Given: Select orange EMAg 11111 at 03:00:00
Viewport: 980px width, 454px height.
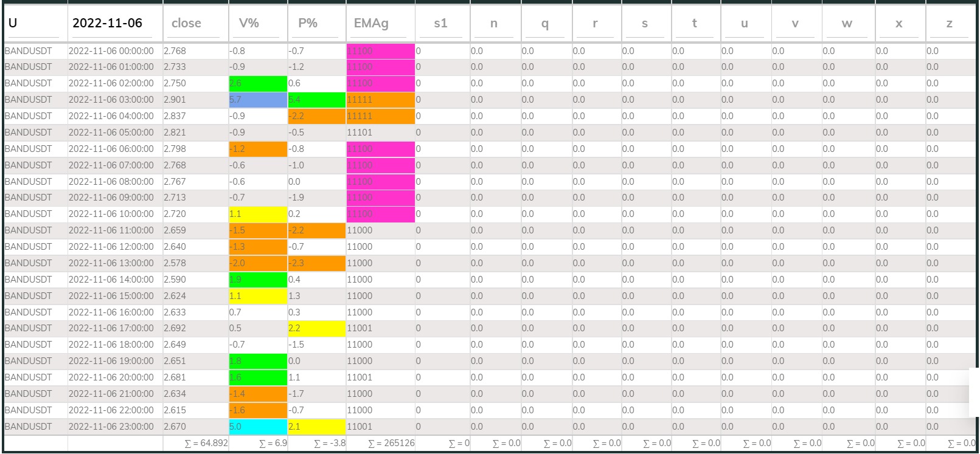Looking at the screenshot, I should [x=381, y=100].
